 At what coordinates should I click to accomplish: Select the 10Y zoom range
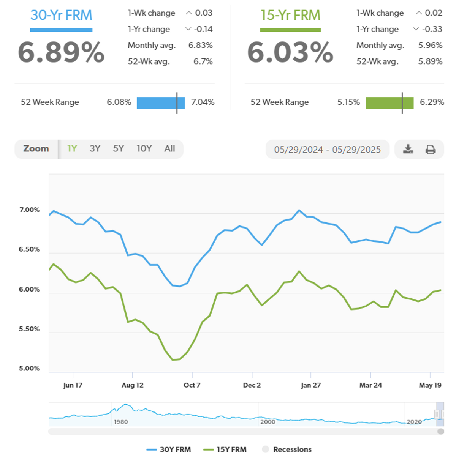pos(144,149)
